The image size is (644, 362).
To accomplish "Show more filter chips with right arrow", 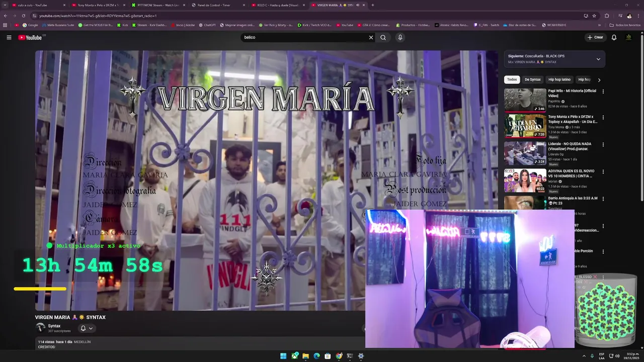I will (x=599, y=80).
